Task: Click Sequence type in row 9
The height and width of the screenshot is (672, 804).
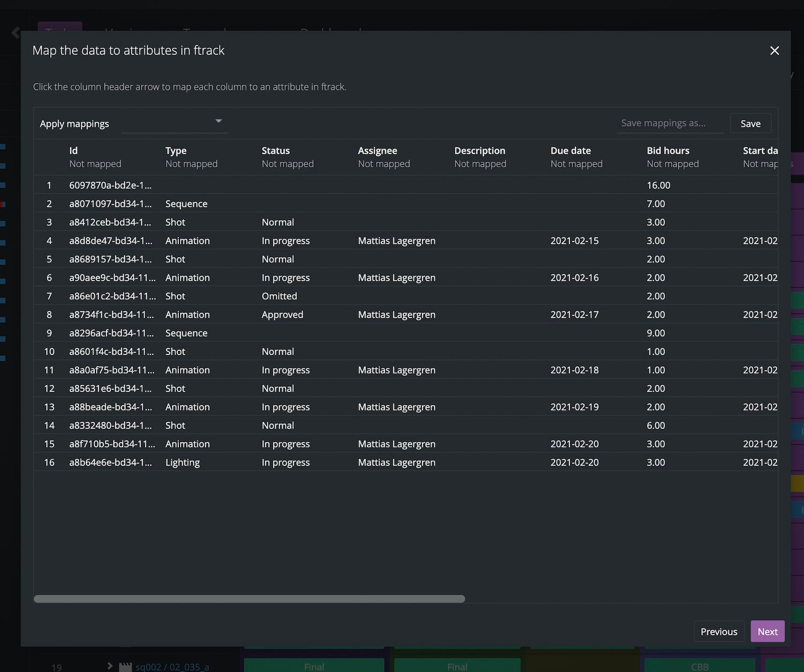Action: click(x=186, y=333)
